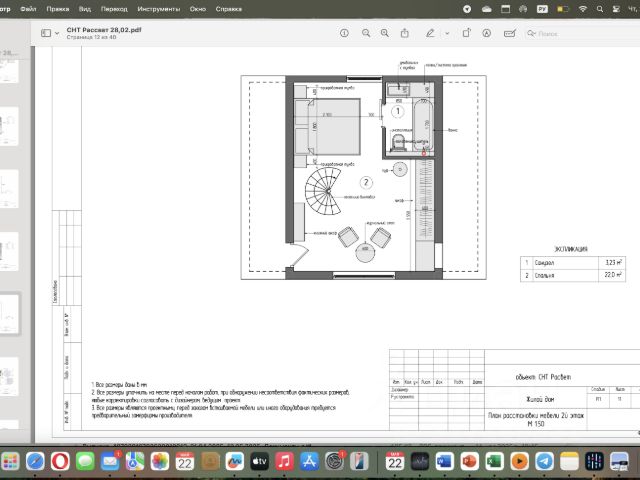Open Notes from the Dock
Viewport: 640px width, 480px height.
(569, 462)
